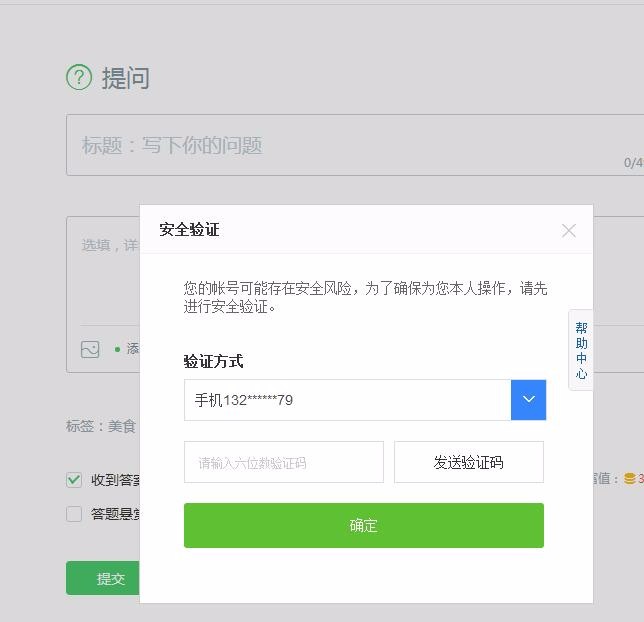Send the verification code via 发送验证码
This screenshot has height=622, width=644.
coord(469,462)
